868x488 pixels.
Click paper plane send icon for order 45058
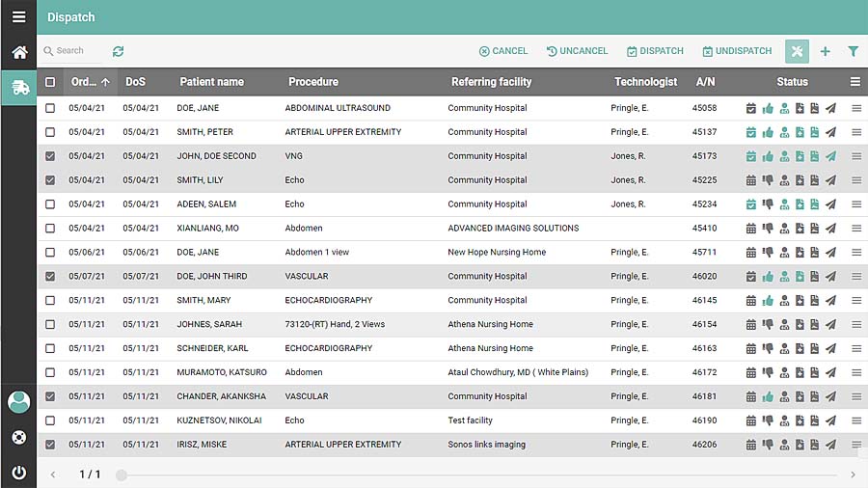click(x=830, y=108)
